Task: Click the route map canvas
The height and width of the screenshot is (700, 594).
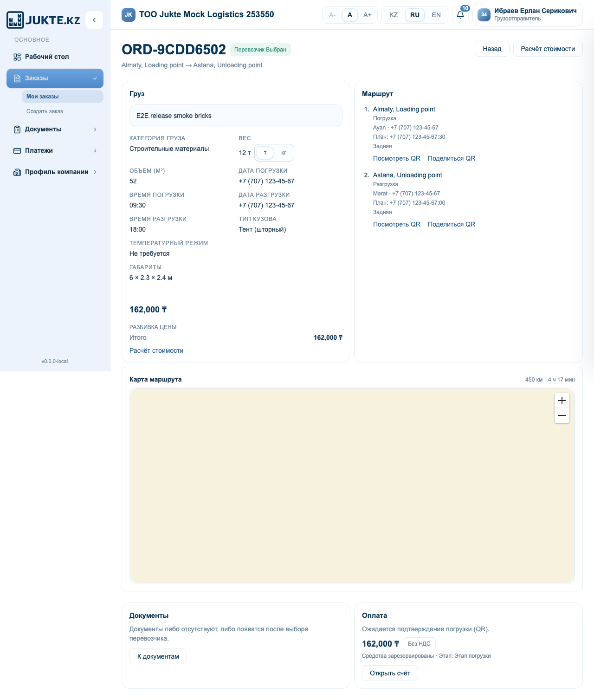Action: (352, 486)
